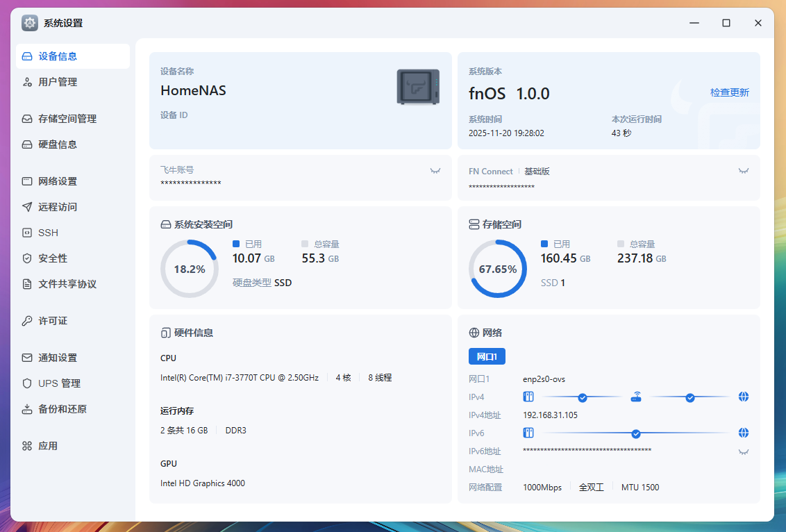The width and height of the screenshot is (786, 532).
Task: Click the NAS device icon in IPv4 row
Action: [x=528, y=397]
